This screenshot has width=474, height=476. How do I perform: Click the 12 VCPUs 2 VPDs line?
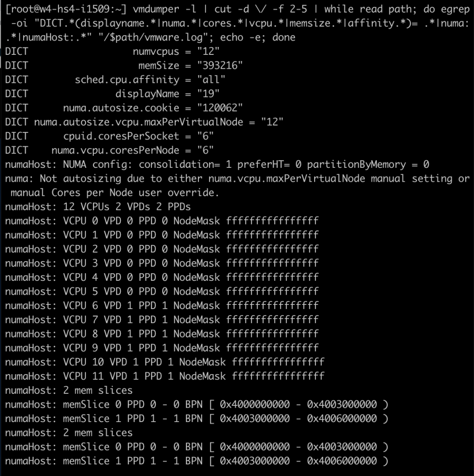tap(98, 207)
